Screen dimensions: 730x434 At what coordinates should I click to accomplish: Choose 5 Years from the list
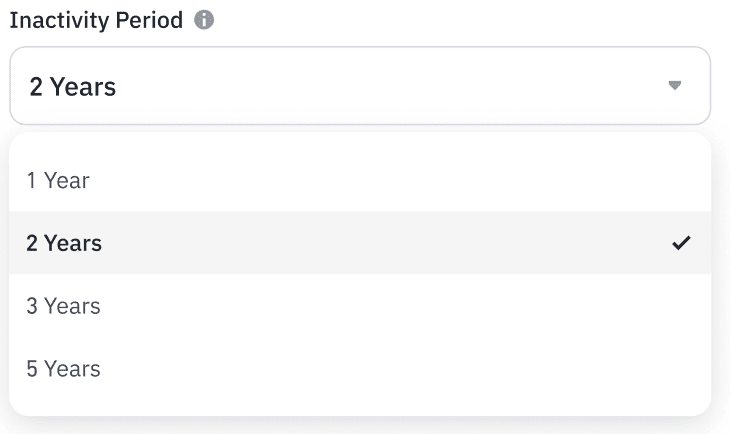click(x=360, y=368)
